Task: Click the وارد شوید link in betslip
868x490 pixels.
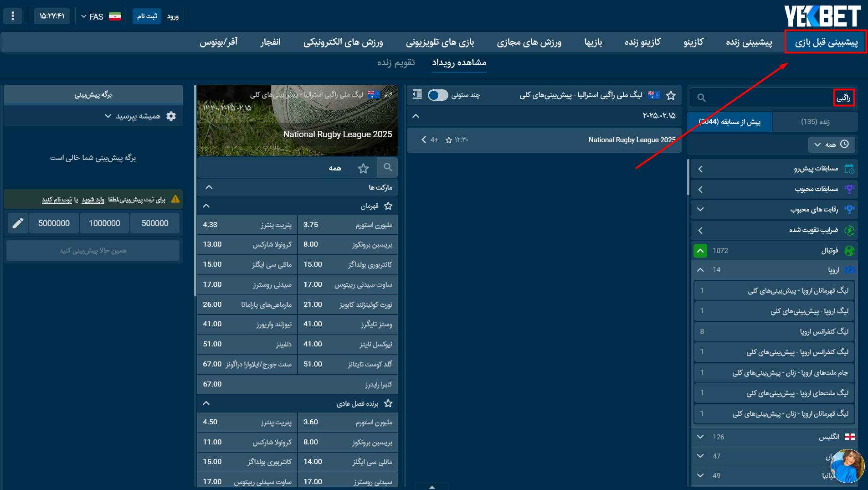Action: pos(93,200)
